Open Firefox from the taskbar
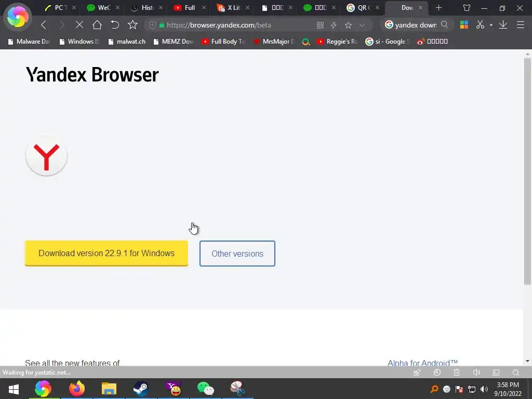The height and width of the screenshot is (399, 532). (x=77, y=389)
